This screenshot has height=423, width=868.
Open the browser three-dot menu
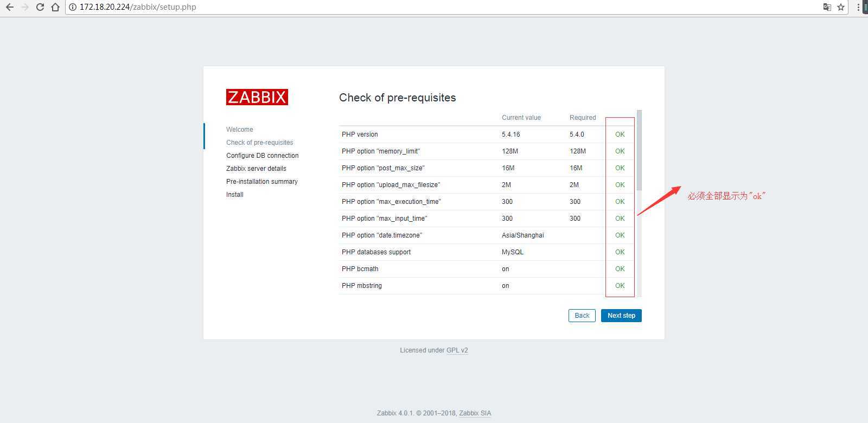click(858, 7)
